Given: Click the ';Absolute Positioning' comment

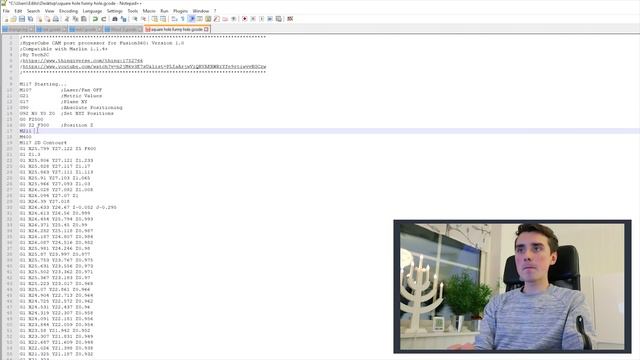Looking at the screenshot, I should [x=91, y=107].
